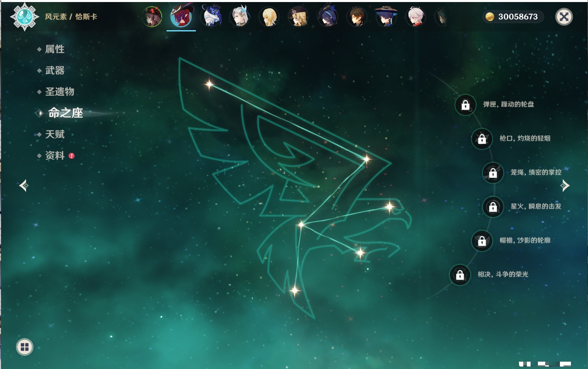Click the 风元素 / 恰斯卡 title text

71,17
